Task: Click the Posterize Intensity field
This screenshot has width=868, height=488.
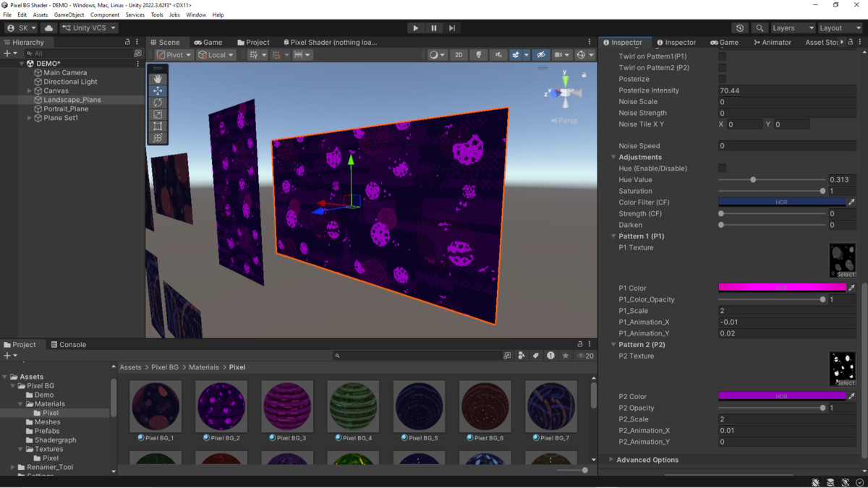Action: point(787,90)
